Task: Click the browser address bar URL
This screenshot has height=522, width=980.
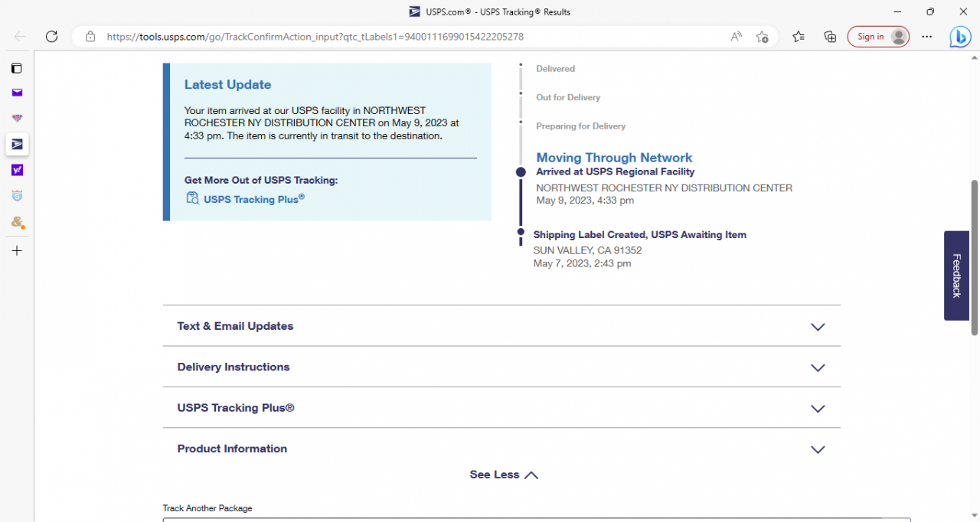Action: click(x=315, y=36)
